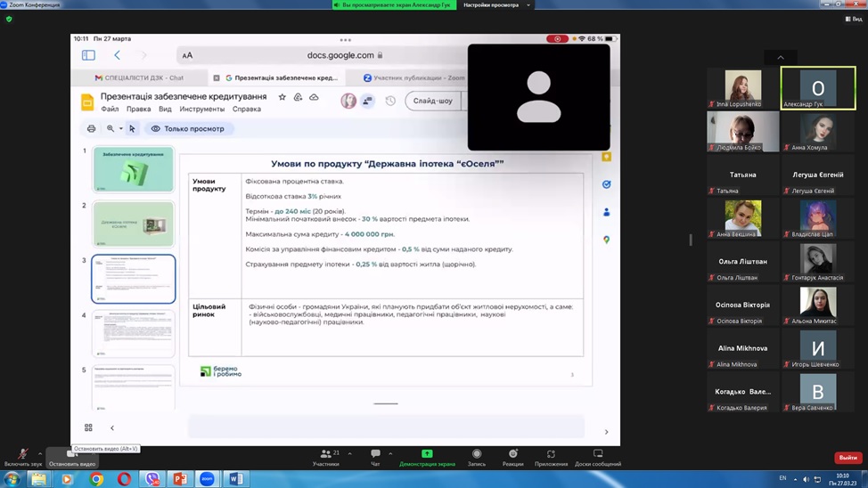
Task: Open Contacts side panel icon
Action: 607,212
